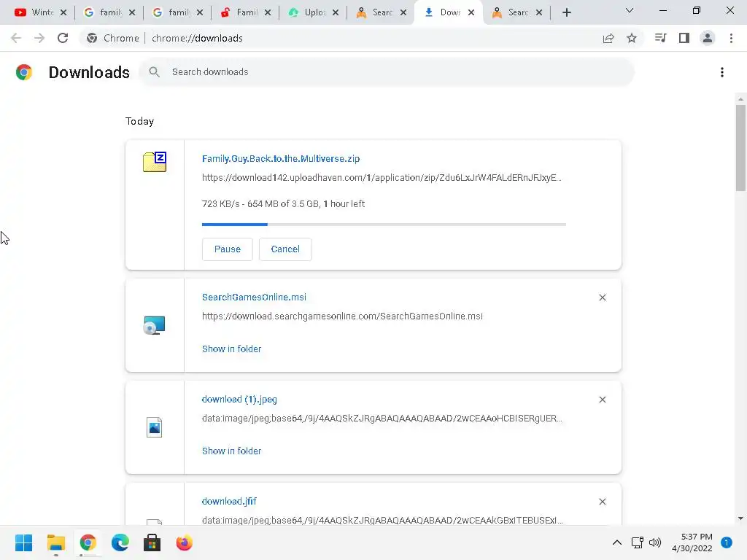Close the UploadHaven tab

336,12
